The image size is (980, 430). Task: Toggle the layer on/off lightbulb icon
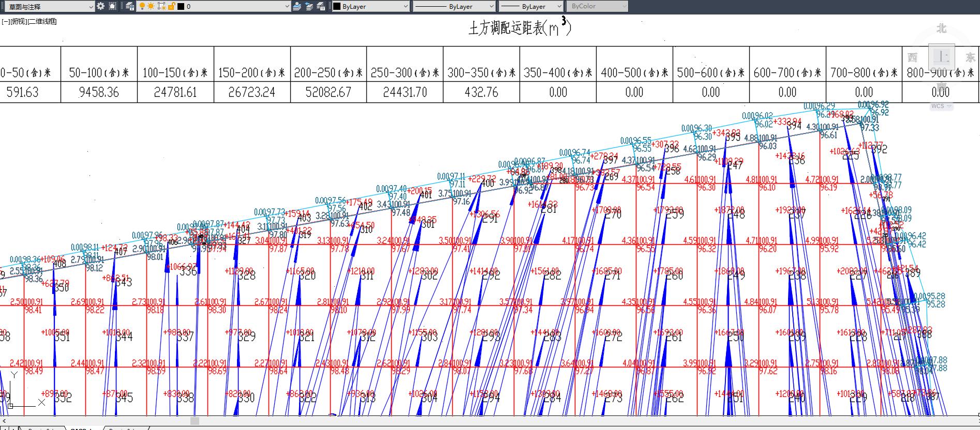142,6
